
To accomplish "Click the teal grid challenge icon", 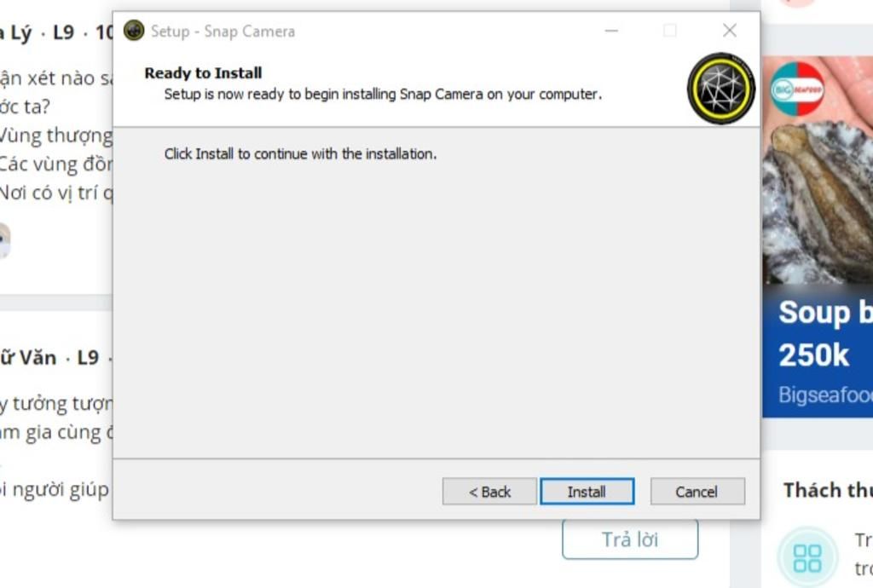I will click(807, 558).
